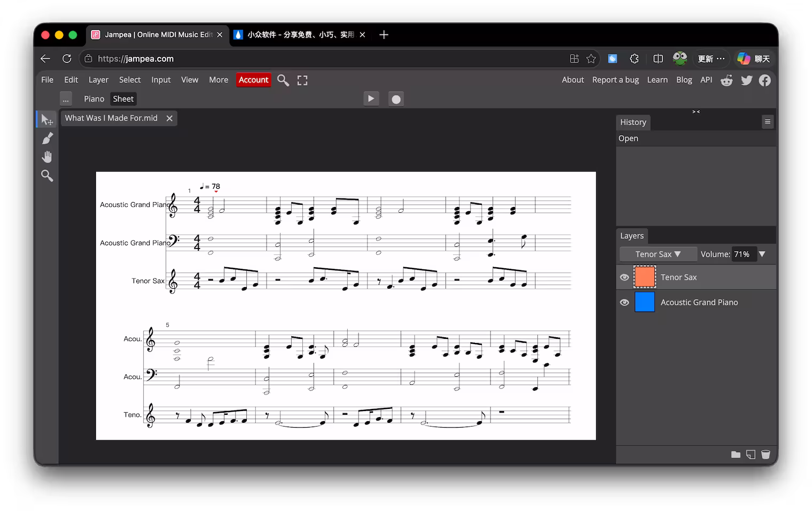Switch to the Piano view

pyautogui.click(x=94, y=99)
